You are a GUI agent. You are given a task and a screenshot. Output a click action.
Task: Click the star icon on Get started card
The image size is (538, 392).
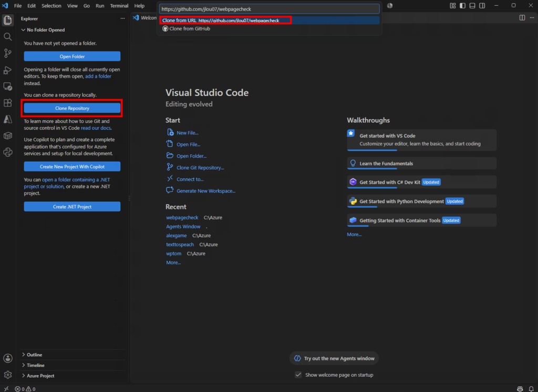coord(350,133)
